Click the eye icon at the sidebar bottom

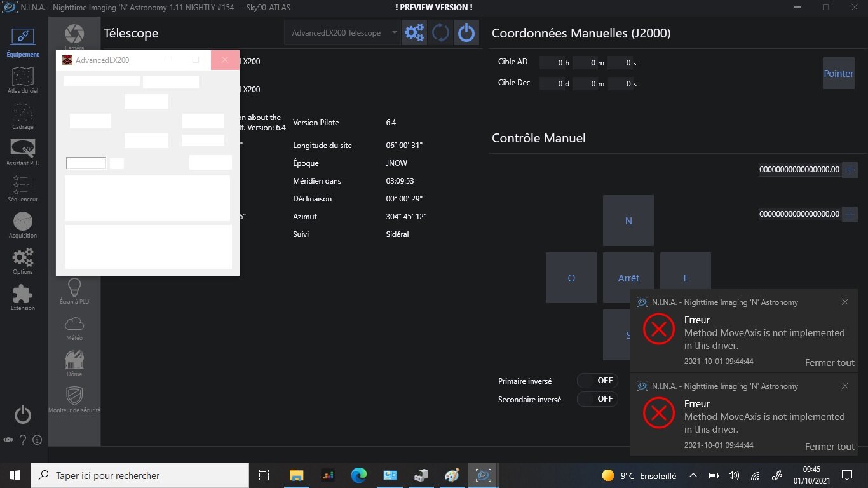[x=9, y=440]
